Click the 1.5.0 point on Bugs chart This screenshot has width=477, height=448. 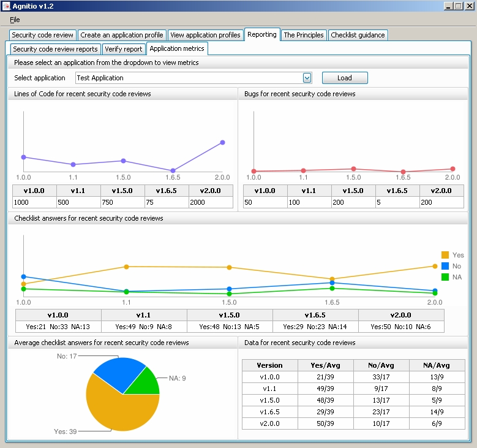coord(353,169)
